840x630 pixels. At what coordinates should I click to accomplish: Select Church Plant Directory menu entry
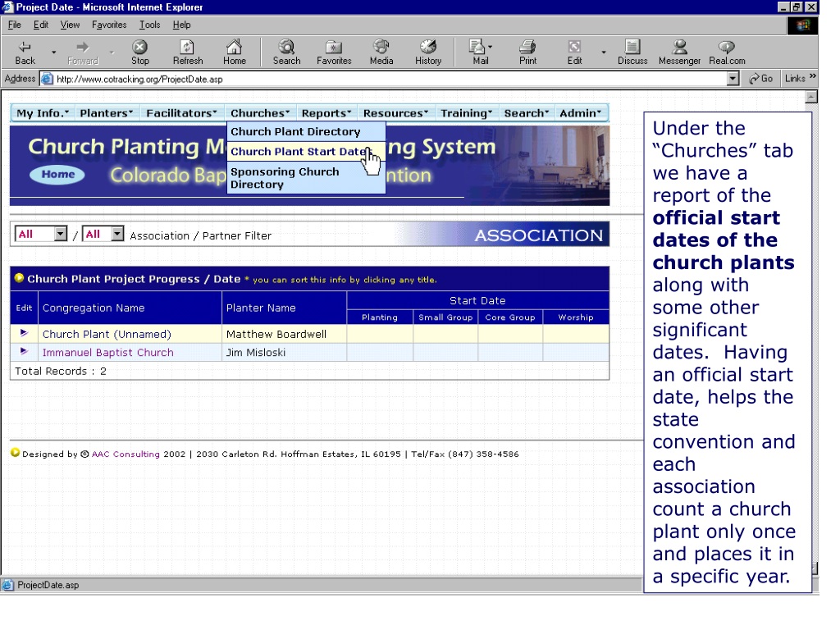[x=306, y=131]
